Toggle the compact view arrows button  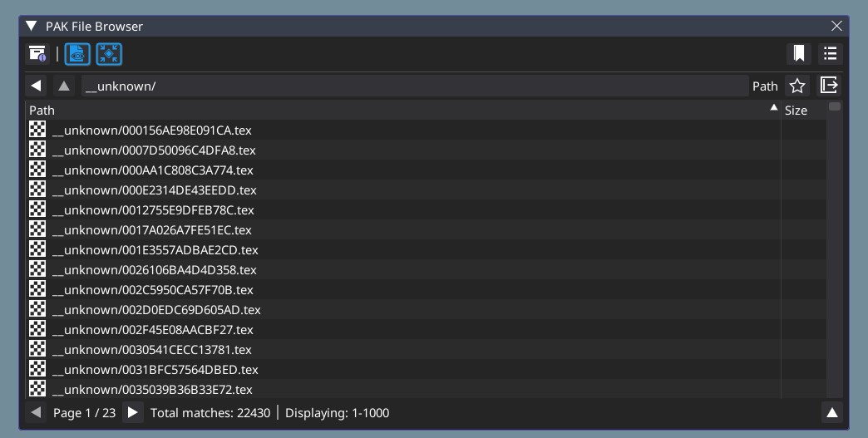pos(109,54)
